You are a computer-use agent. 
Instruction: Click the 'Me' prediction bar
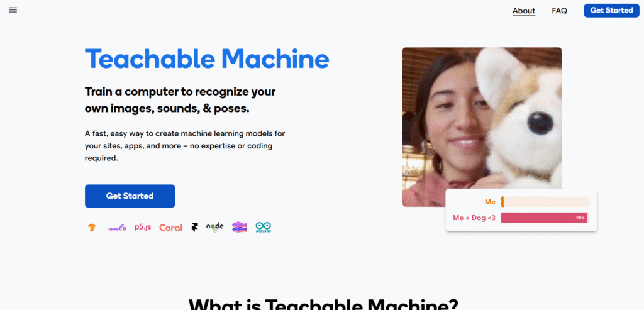click(545, 202)
